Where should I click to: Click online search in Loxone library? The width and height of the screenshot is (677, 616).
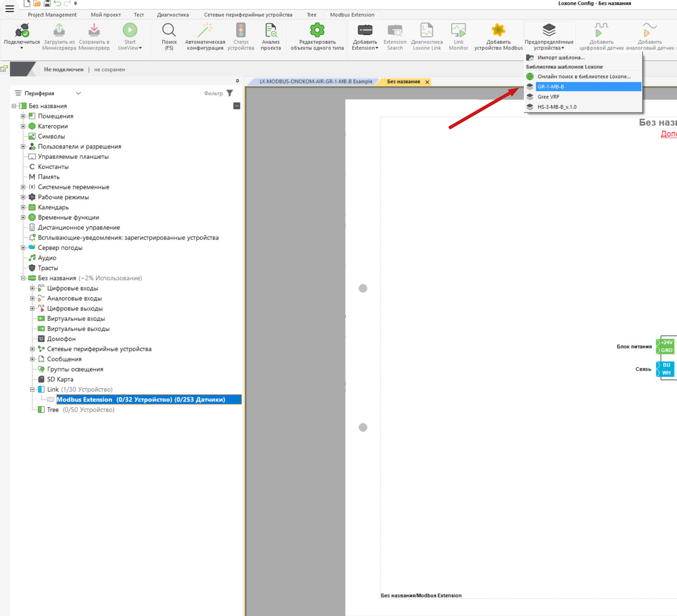[584, 77]
